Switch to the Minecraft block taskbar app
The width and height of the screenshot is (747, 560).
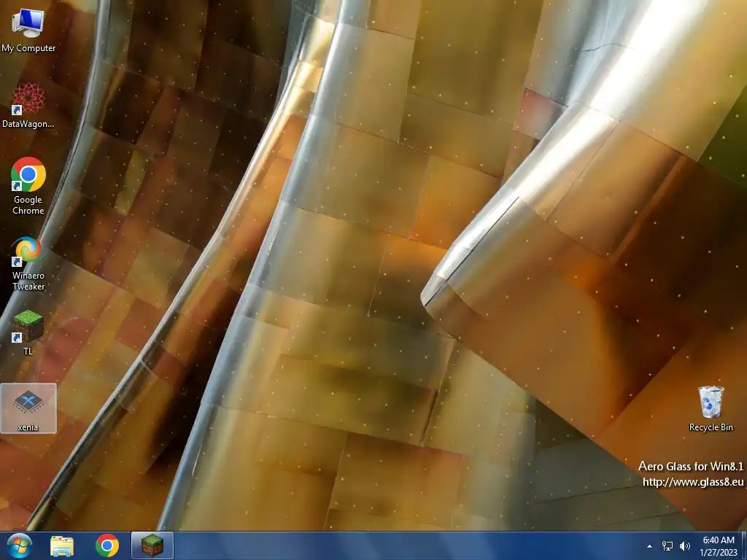[x=152, y=545]
